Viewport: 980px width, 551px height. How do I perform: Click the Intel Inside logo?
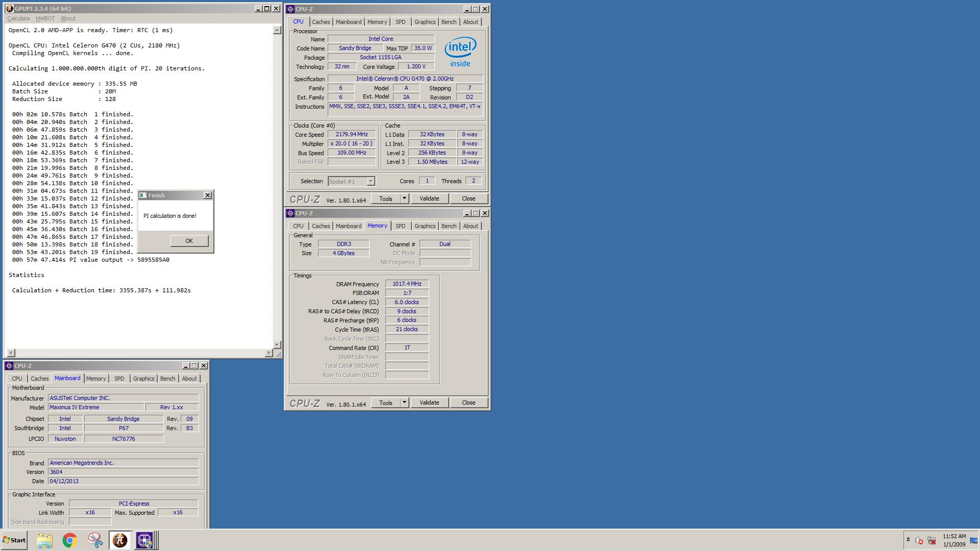(x=460, y=52)
